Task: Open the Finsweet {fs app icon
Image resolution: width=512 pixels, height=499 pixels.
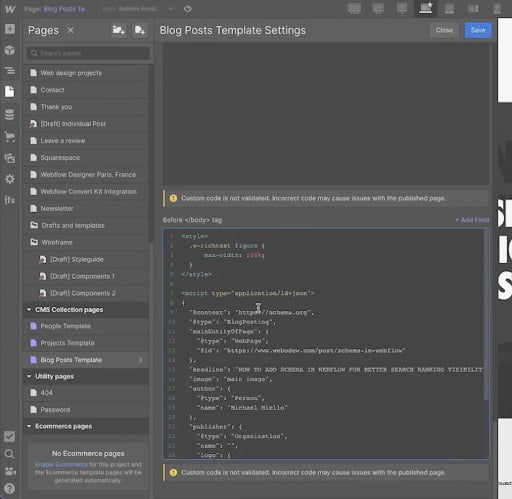Action: 10,200
